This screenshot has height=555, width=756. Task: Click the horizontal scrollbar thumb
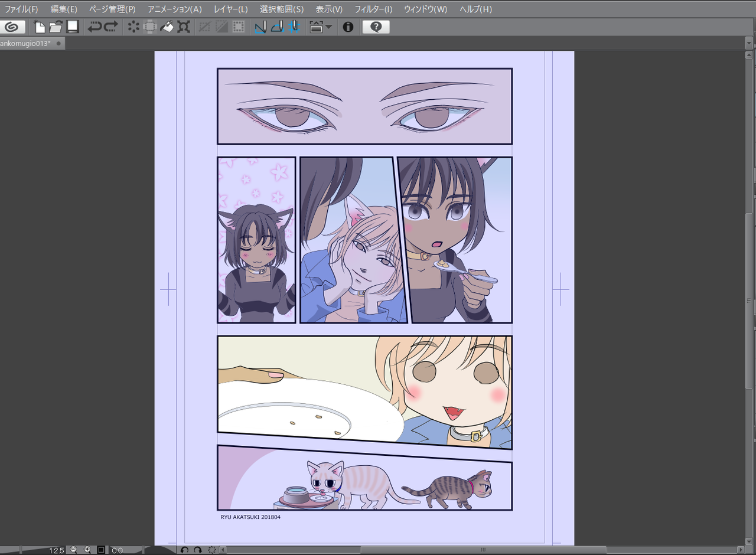(x=483, y=550)
